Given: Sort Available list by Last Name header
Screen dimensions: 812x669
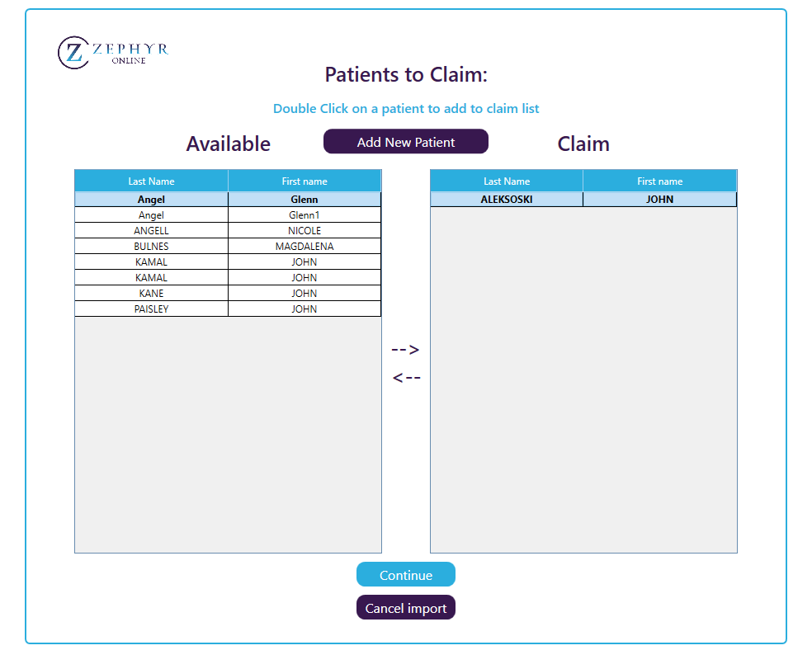Looking at the screenshot, I should click(x=151, y=181).
